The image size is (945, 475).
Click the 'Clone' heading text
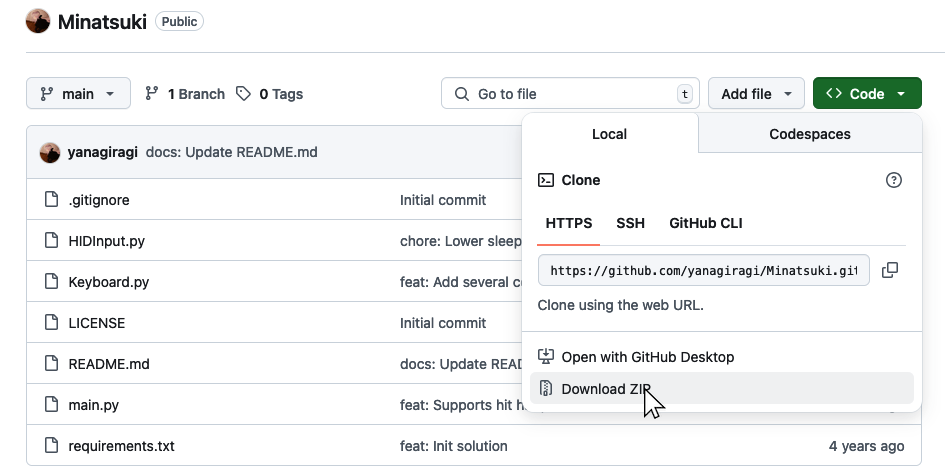click(x=580, y=180)
